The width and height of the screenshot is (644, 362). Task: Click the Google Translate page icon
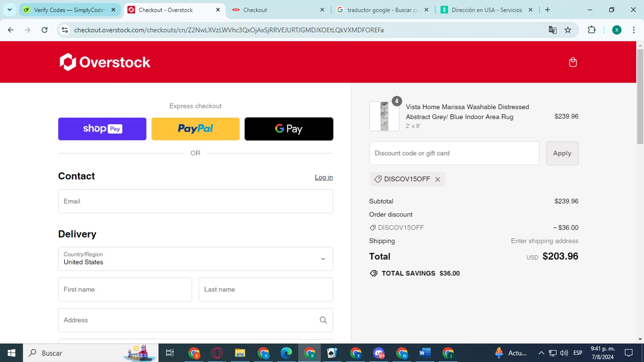pyautogui.click(x=553, y=30)
